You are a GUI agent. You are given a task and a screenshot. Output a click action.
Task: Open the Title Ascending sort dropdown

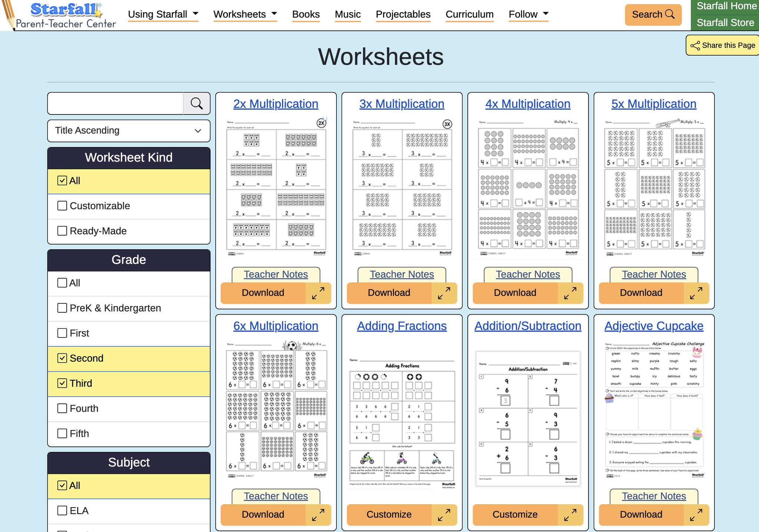129,131
